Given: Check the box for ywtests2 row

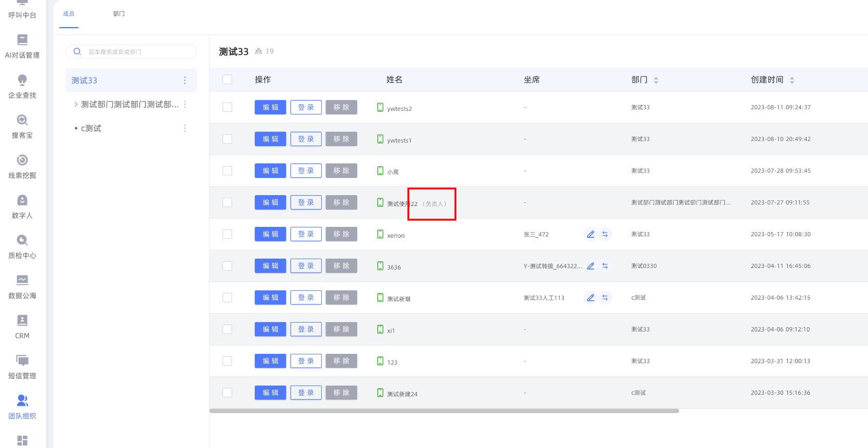Looking at the screenshot, I should point(227,107).
